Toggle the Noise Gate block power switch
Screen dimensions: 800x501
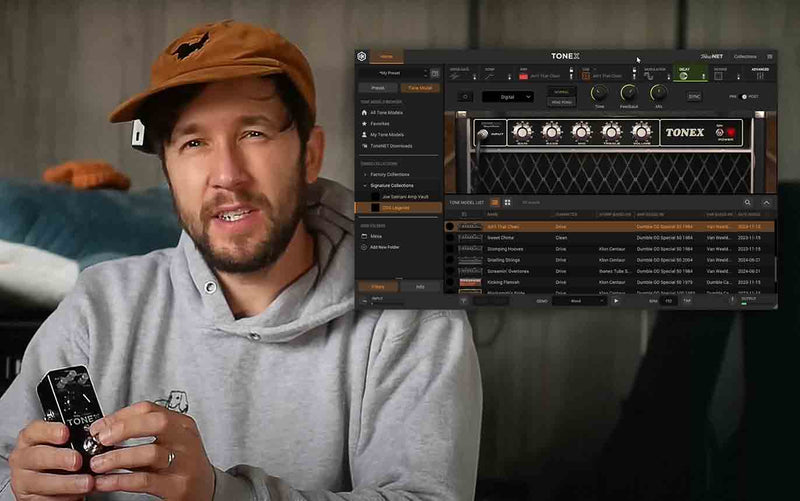474,77
